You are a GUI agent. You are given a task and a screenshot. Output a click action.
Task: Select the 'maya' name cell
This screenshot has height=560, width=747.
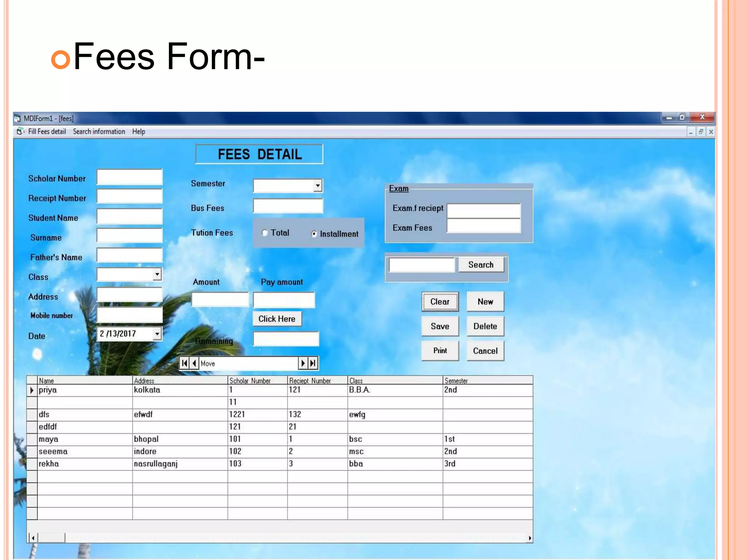(85, 439)
